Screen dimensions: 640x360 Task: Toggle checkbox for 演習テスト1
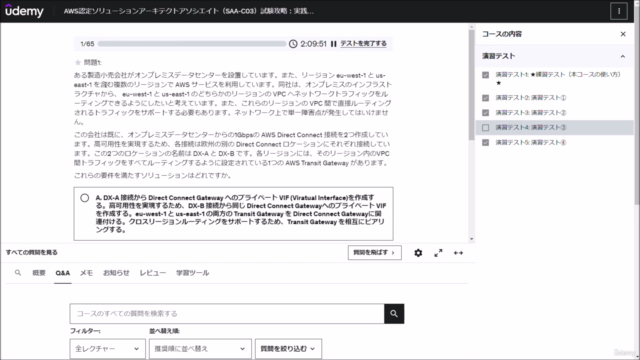click(485, 75)
